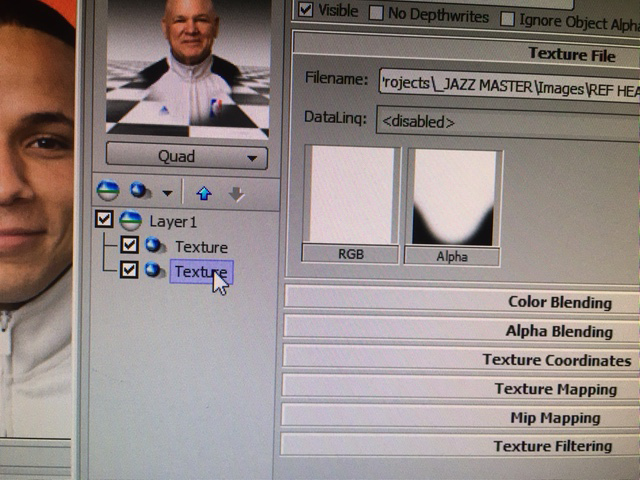The height and width of the screenshot is (480, 640).
Task: Open the Quad preview shape dropdown
Action: click(x=187, y=156)
